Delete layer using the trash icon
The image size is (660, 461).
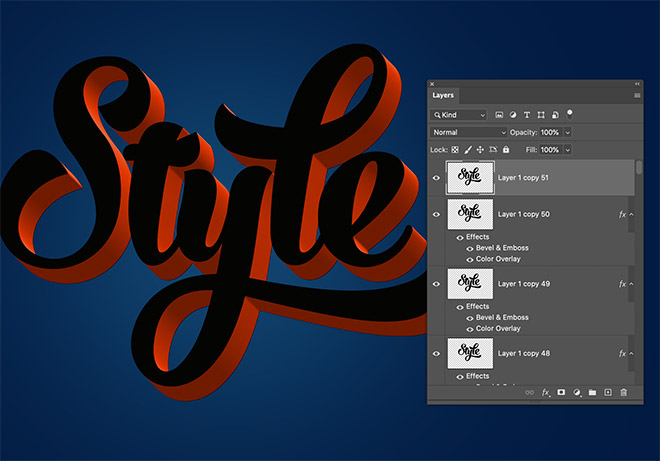(x=623, y=393)
